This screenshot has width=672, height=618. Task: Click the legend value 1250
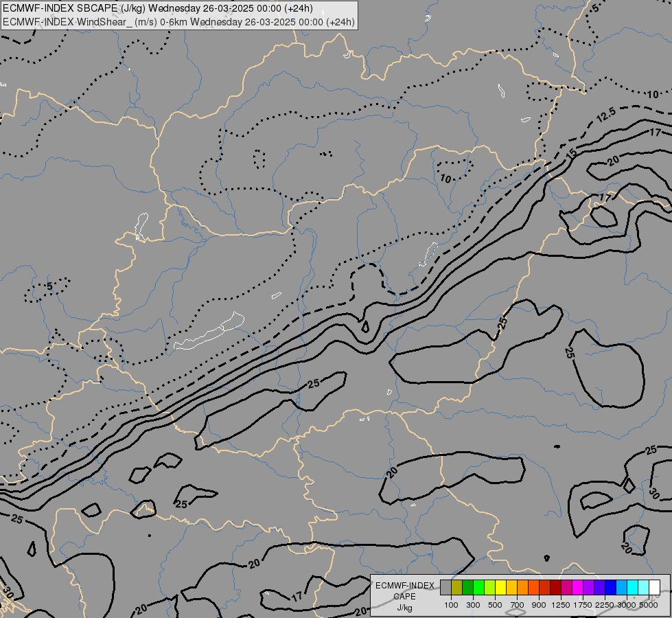561,605
